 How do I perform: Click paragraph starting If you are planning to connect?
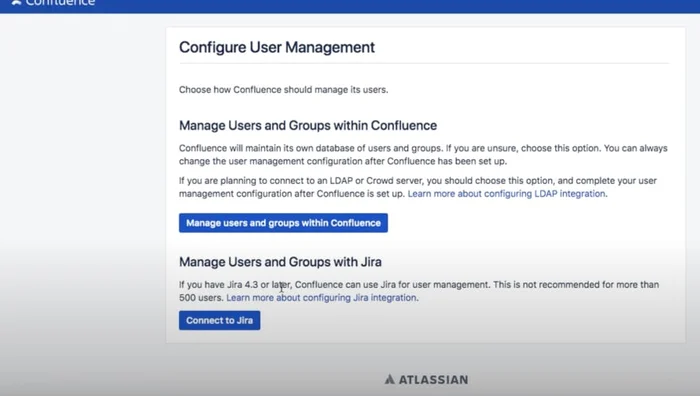click(418, 187)
